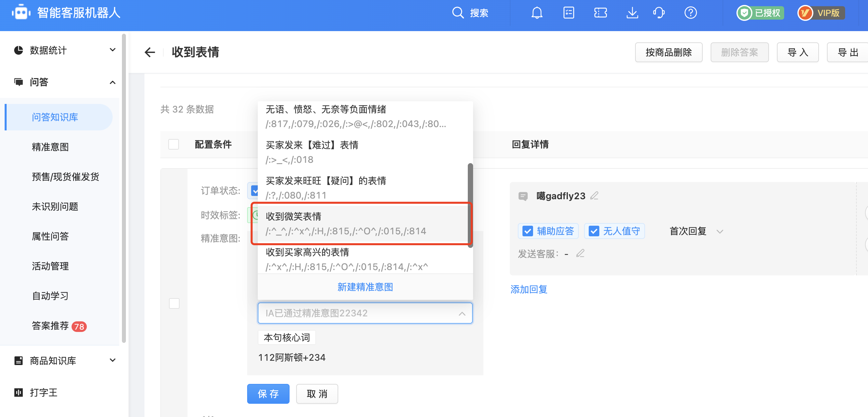Select option 买家发来【难过】表情
This screenshot has height=417, width=868.
[362, 152]
